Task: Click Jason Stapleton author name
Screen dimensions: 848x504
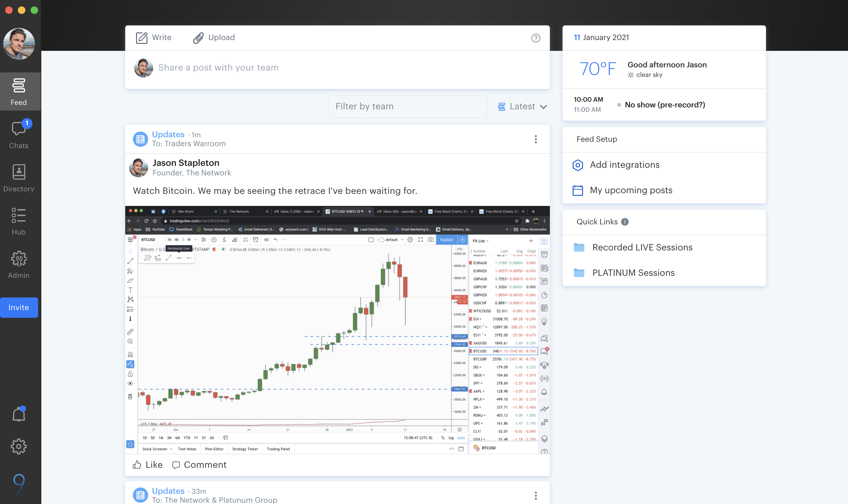Action: (186, 163)
